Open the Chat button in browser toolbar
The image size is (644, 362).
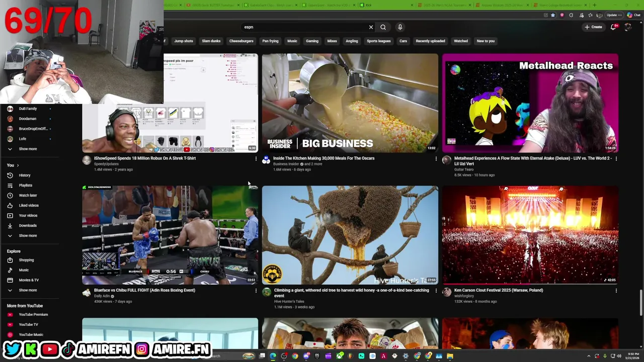click(633, 15)
